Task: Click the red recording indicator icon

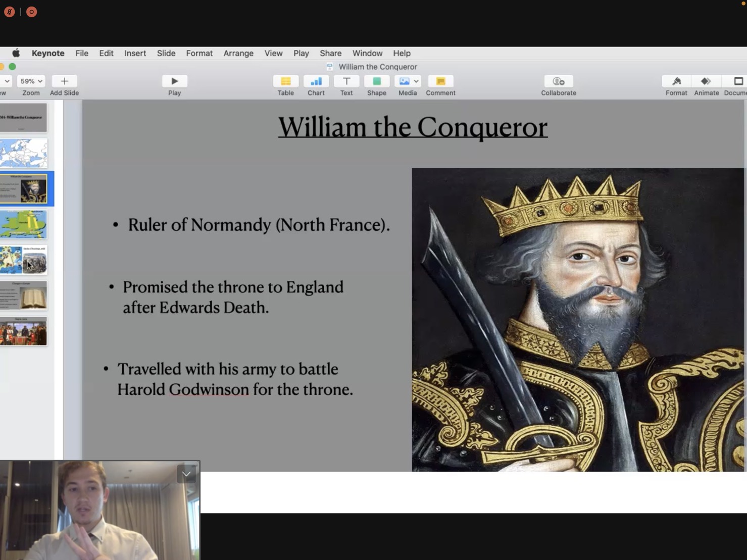Action: pyautogui.click(x=31, y=12)
